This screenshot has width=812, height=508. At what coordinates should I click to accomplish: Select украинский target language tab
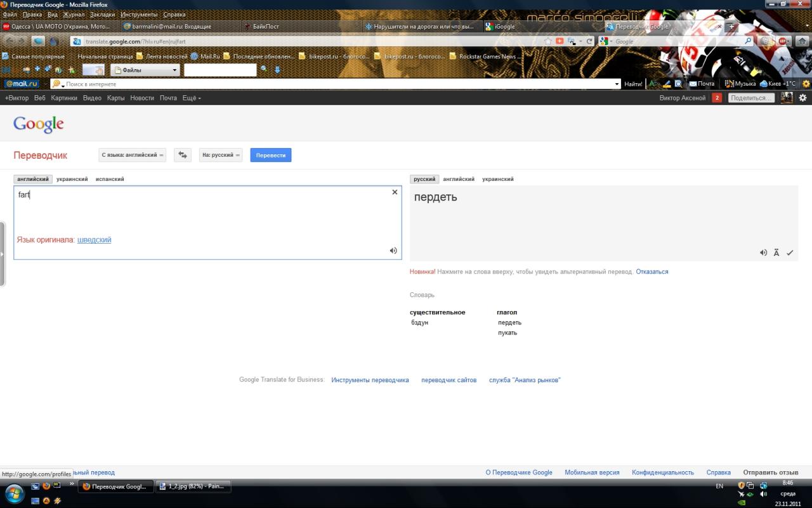click(498, 179)
